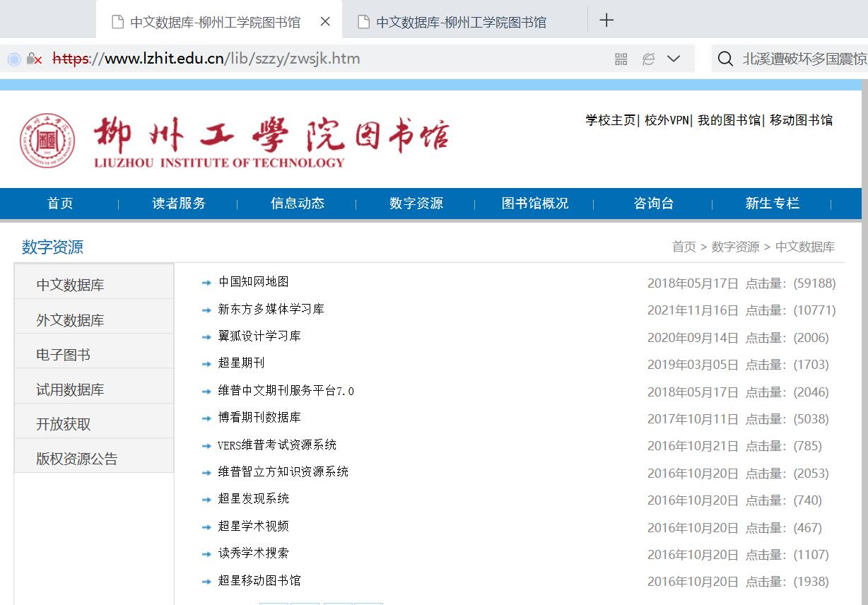The width and height of the screenshot is (868, 605).
Task: Click 中文数据库 in the breadcrumb trail
Action: 805,247
